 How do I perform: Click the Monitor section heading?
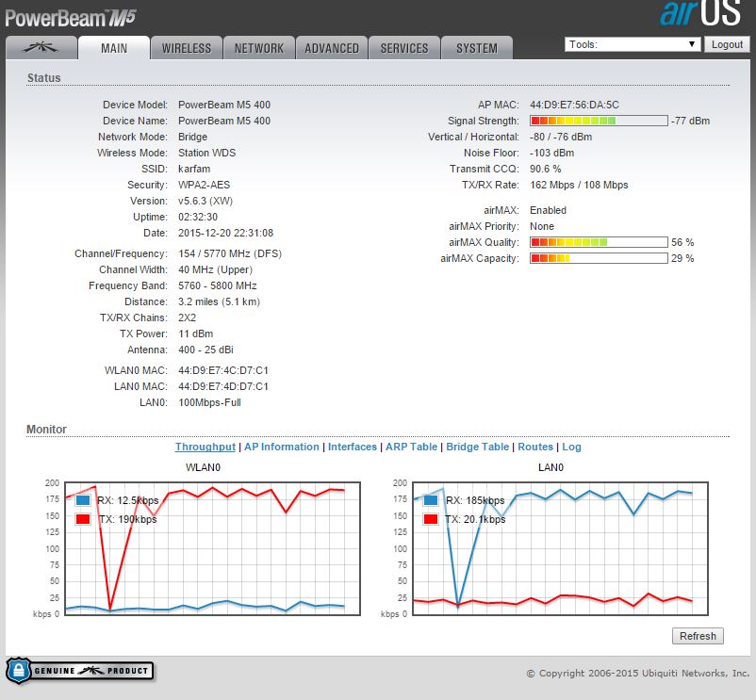click(46, 429)
